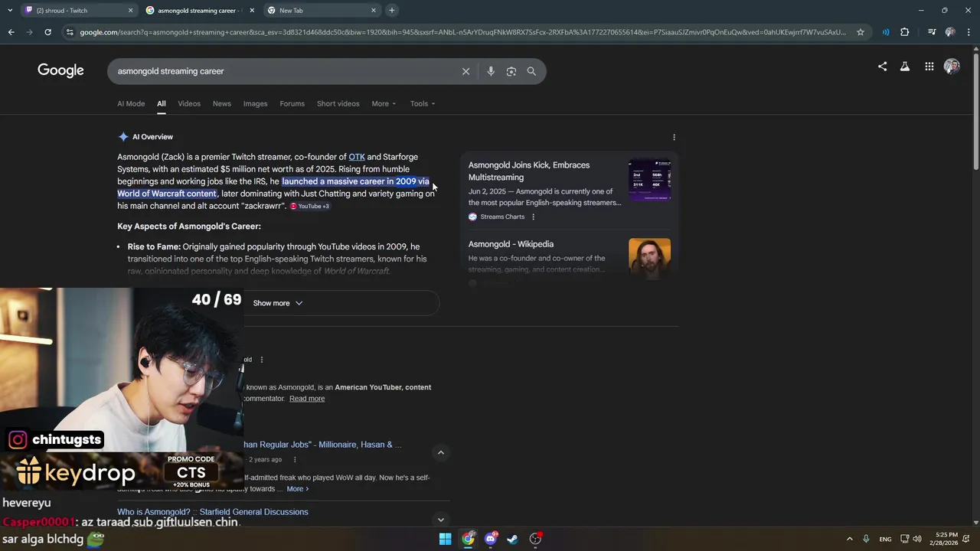
Task: Open a new browser tab with plus icon
Action: pos(392,10)
